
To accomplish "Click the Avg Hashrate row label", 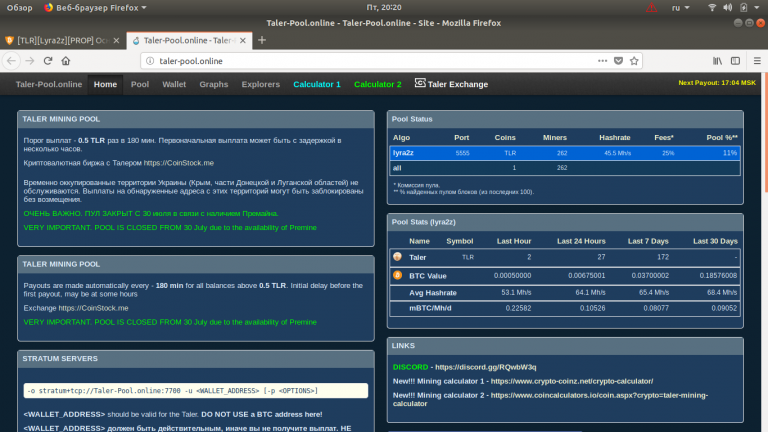I will (x=432, y=292).
